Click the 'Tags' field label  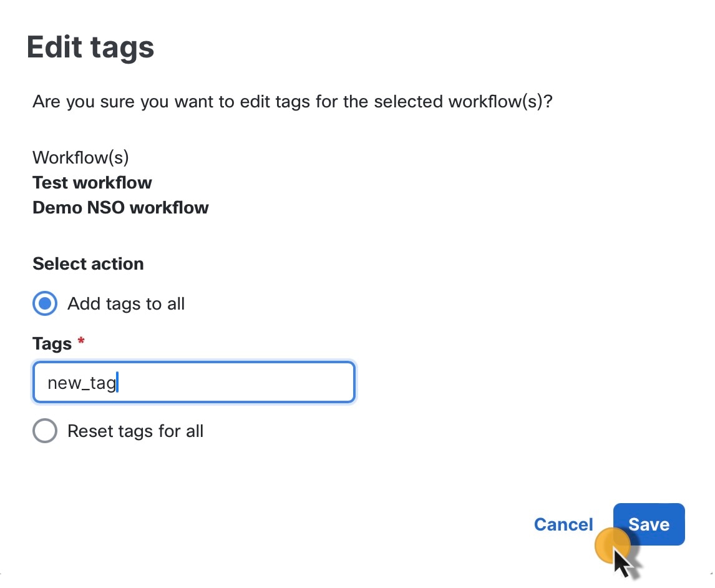[52, 343]
